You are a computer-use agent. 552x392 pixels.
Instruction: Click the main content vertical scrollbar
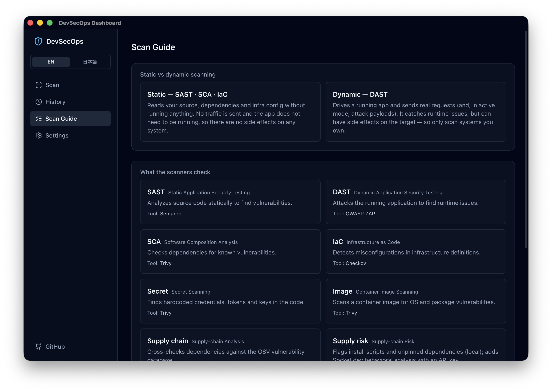526,139
